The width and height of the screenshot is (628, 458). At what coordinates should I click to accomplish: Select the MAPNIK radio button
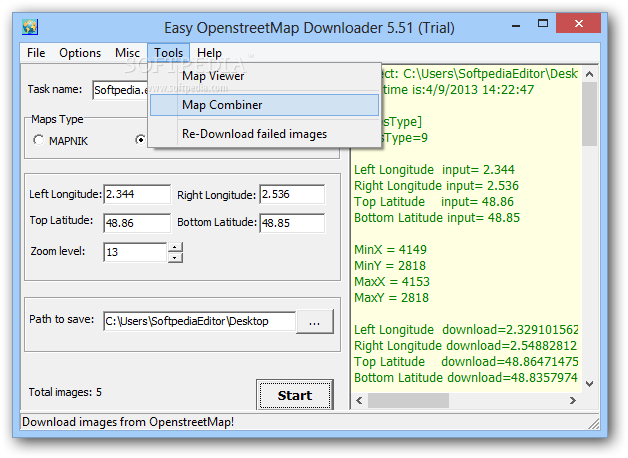(38, 140)
